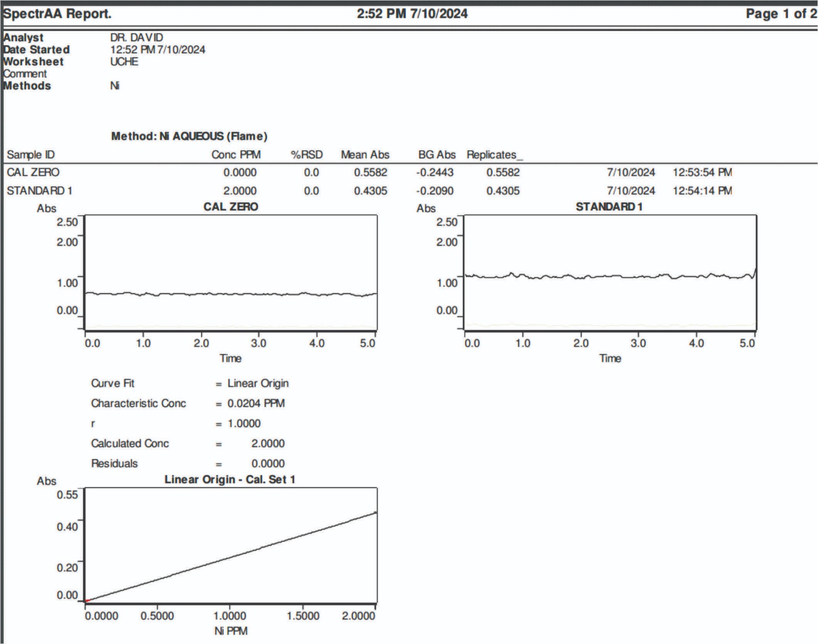
Task: Click the BG Abs column header
Action: (437, 155)
